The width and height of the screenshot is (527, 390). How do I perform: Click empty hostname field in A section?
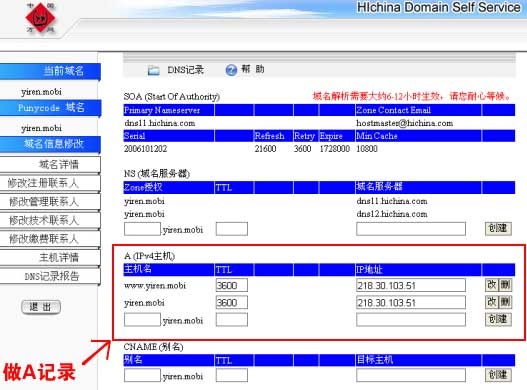tap(143, 319)
